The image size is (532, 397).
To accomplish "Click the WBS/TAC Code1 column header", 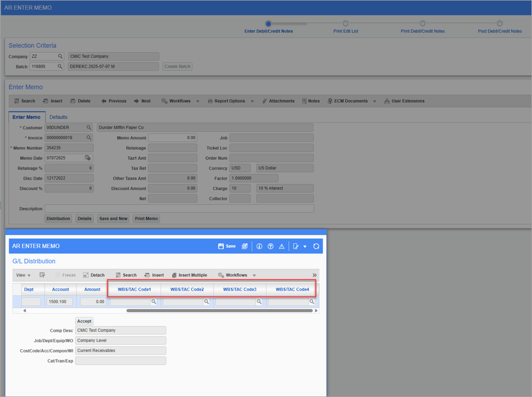I will click(134, 289).
